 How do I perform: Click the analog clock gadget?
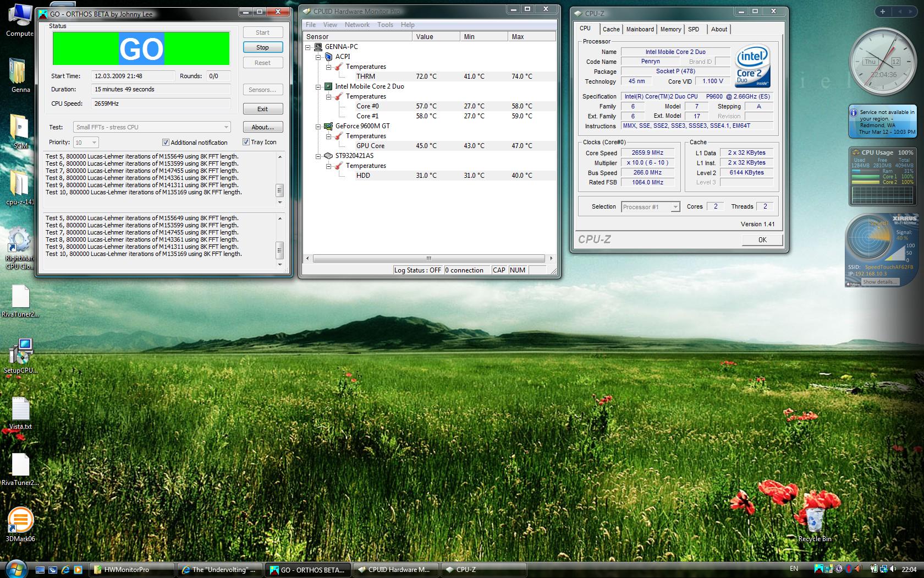(x=883, y=63)
